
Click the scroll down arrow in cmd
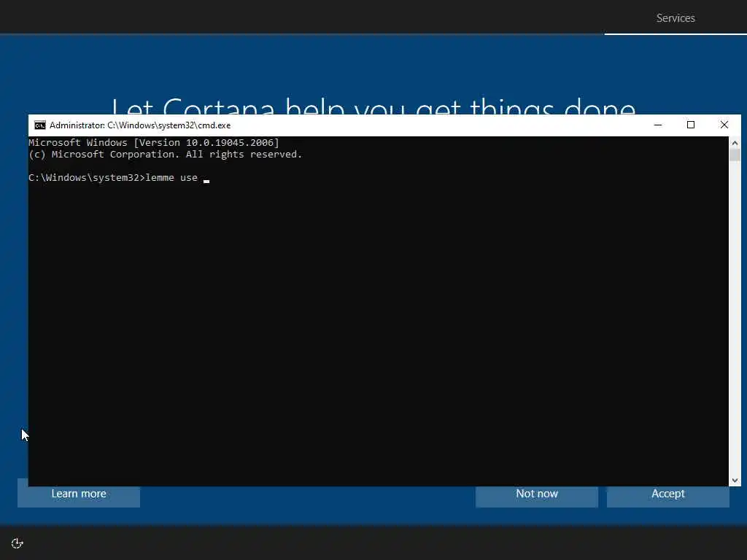(x=735, y=481)
